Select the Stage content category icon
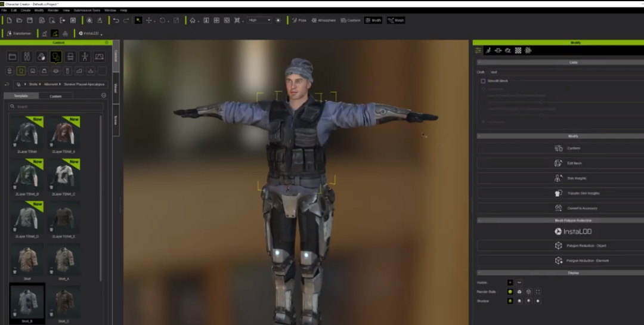The image size is (644, 325). (99, 57)
